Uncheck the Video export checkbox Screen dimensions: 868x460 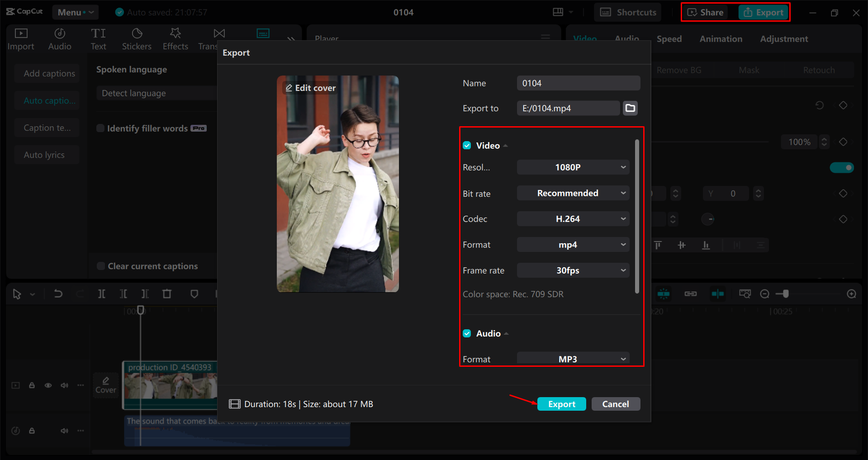click(x=466, y=145)
